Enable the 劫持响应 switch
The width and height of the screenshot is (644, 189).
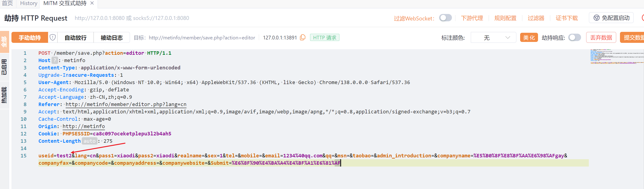tap(574, 38)
